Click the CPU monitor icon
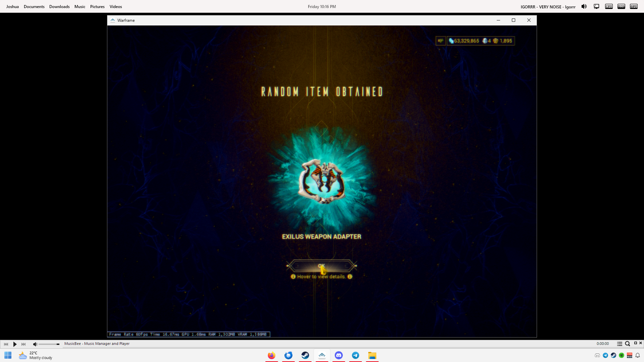Viewport: 644px width, 362px height. [x=609, y=6]
